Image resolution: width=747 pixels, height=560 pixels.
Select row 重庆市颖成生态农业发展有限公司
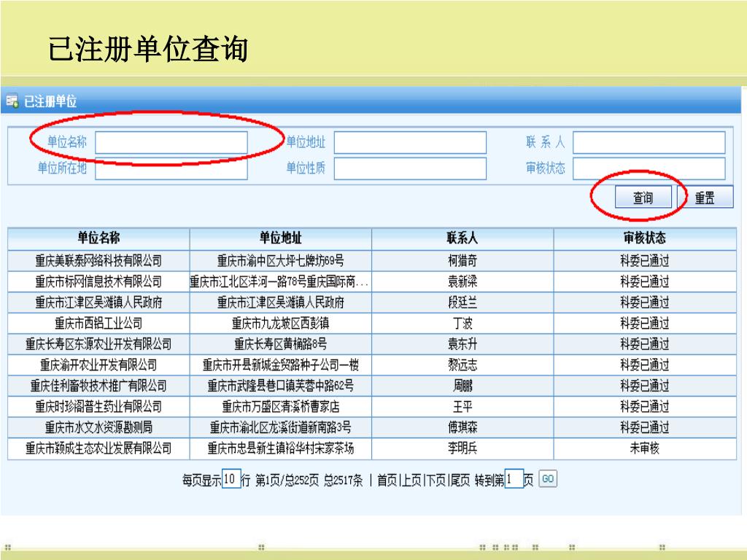372,448
